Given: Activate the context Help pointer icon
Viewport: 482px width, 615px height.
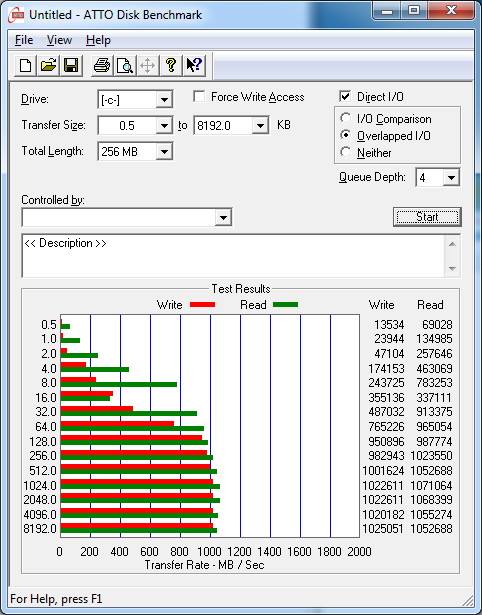Looking at the screenshot, I should (194, 65).
